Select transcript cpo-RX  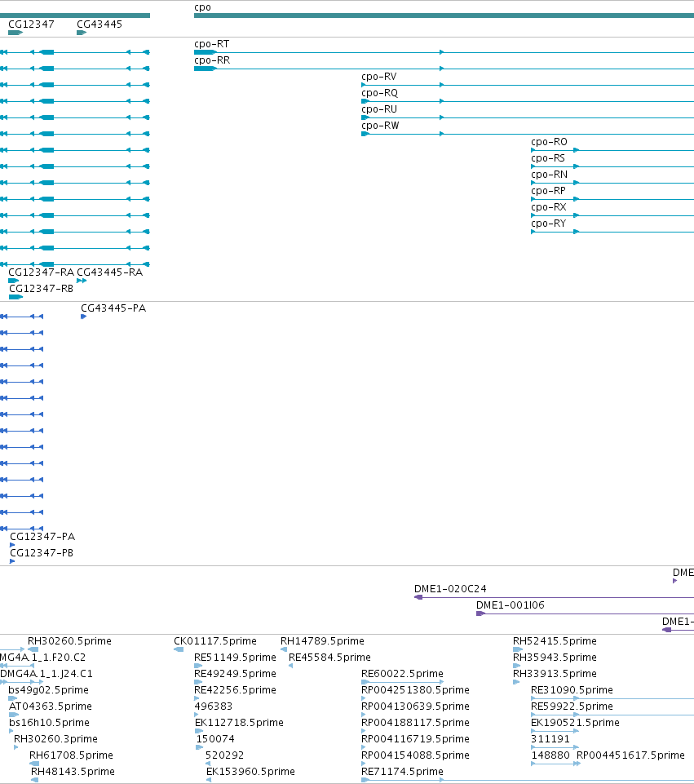tap(548, 207)
